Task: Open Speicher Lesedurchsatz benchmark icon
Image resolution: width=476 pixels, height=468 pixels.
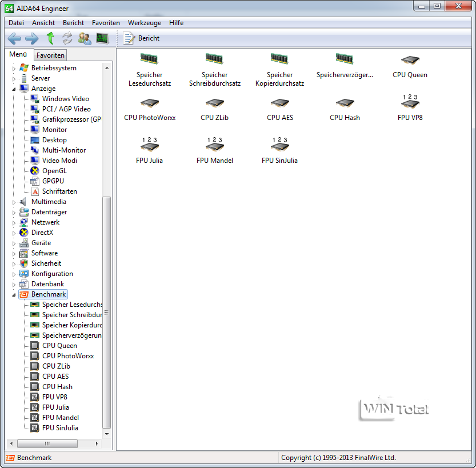Action: click(149, 70)
